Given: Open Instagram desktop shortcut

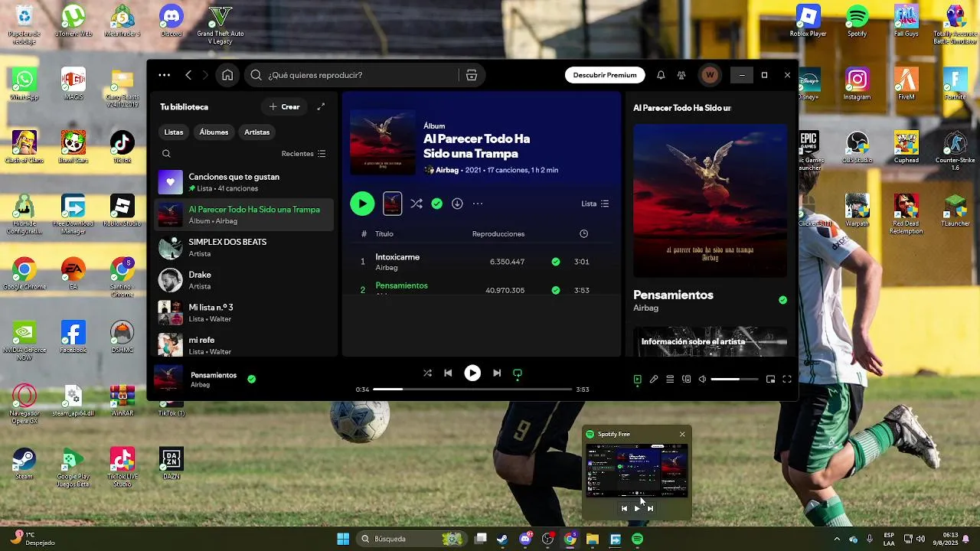Looking at the screenshot, I should (857, 83).
